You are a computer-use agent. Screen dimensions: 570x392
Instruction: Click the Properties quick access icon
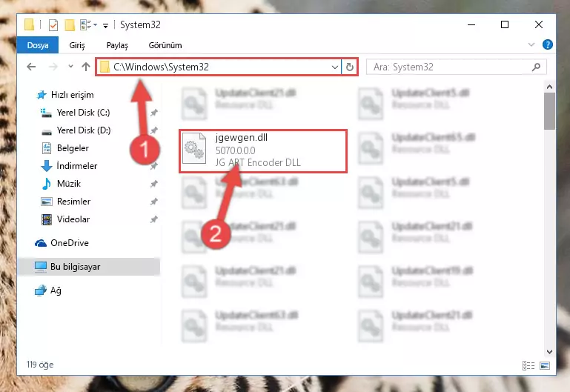click(x=53, y=25)
